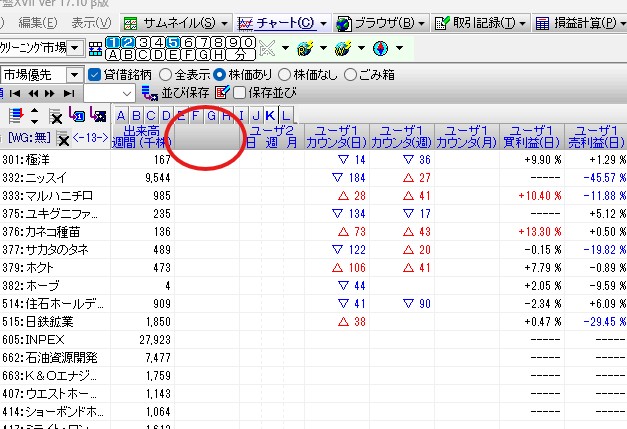Click the up-down sort arrows icon
Screen dimensions: 627x429
tap(34, 116)
